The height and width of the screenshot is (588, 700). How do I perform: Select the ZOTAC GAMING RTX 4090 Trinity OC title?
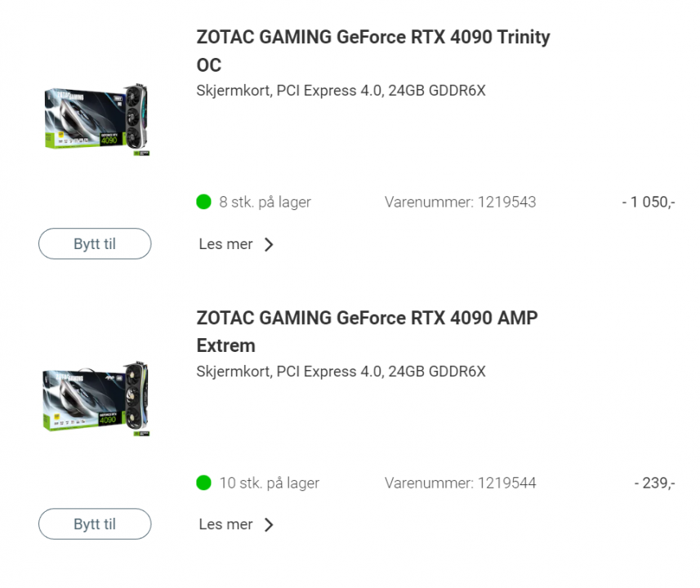click(372, 51)
